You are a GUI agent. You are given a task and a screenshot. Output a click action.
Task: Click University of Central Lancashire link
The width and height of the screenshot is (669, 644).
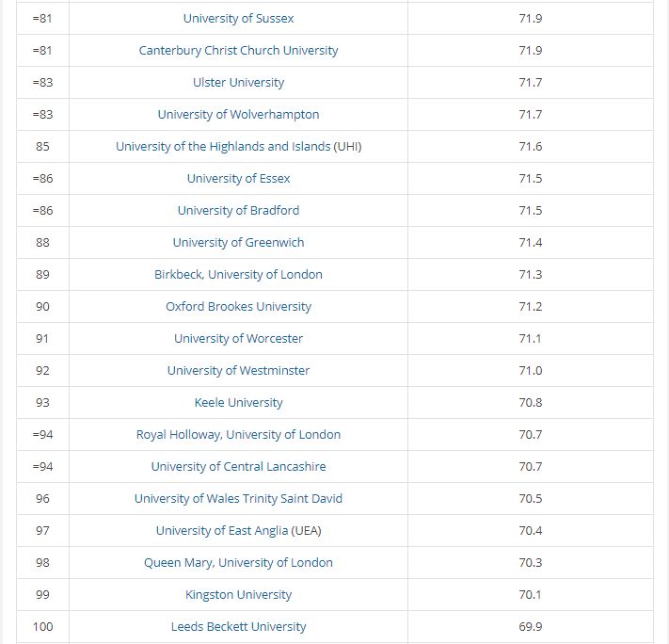[238, 467]
